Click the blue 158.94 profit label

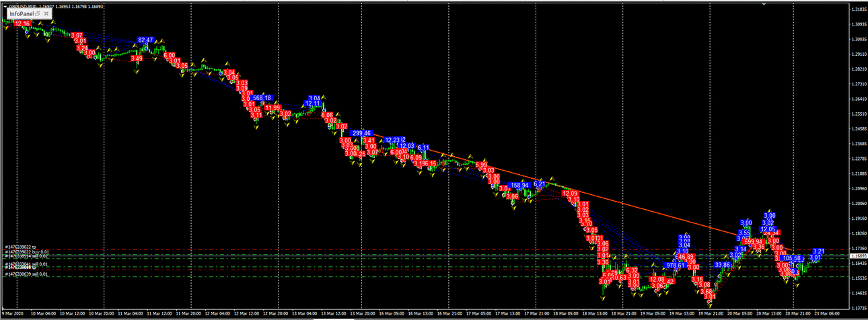[x=520, y=186]
